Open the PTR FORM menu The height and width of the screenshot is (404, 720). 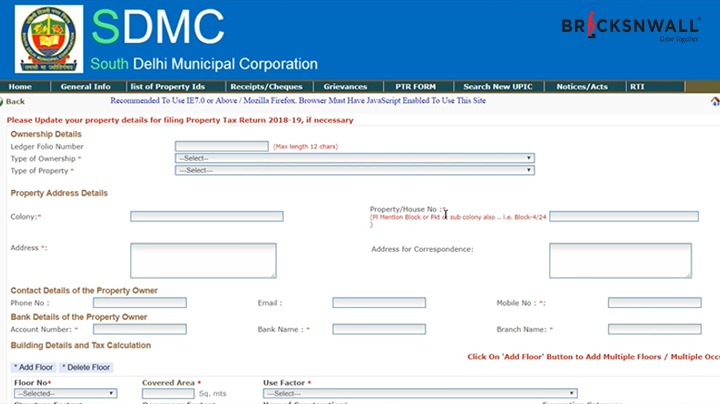(x=416, y=86)
